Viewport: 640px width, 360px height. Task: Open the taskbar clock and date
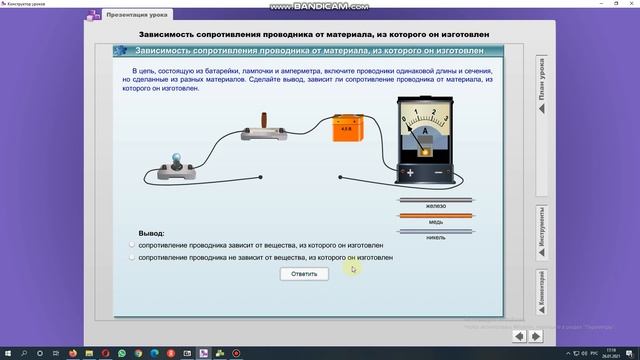[x=611, y=353]
